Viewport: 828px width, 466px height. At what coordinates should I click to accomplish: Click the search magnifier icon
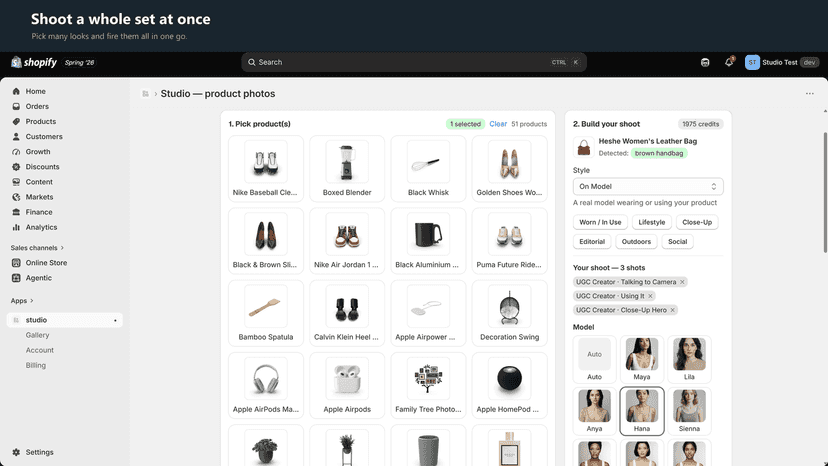[252, 62]
